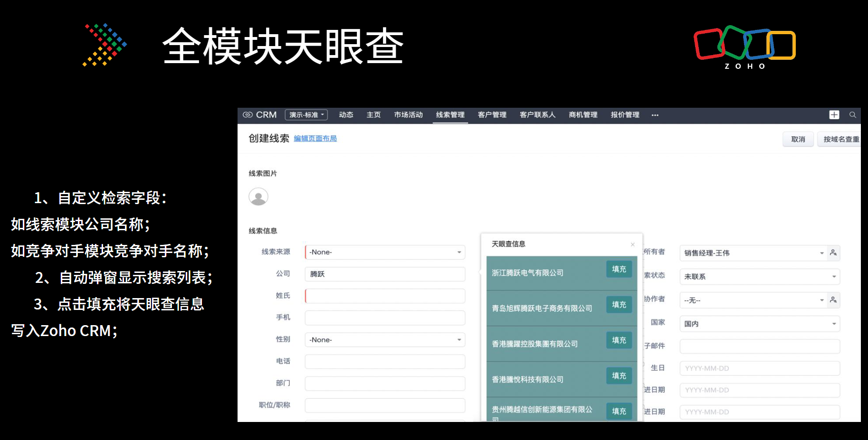This screenshot has width=868, height=440.
Task: Click user picker icon beside 销售经理-王伟
Action: [833, 253]
